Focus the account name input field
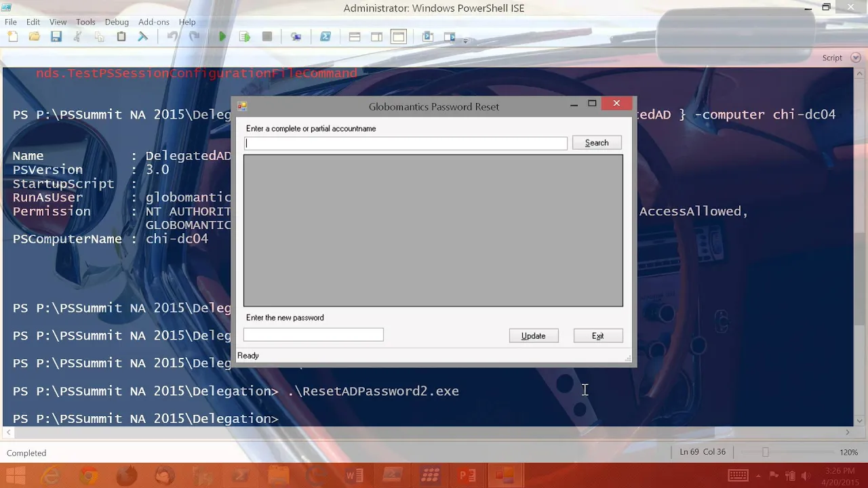Viewport: 868px width, 488px height. pos(406,143)
